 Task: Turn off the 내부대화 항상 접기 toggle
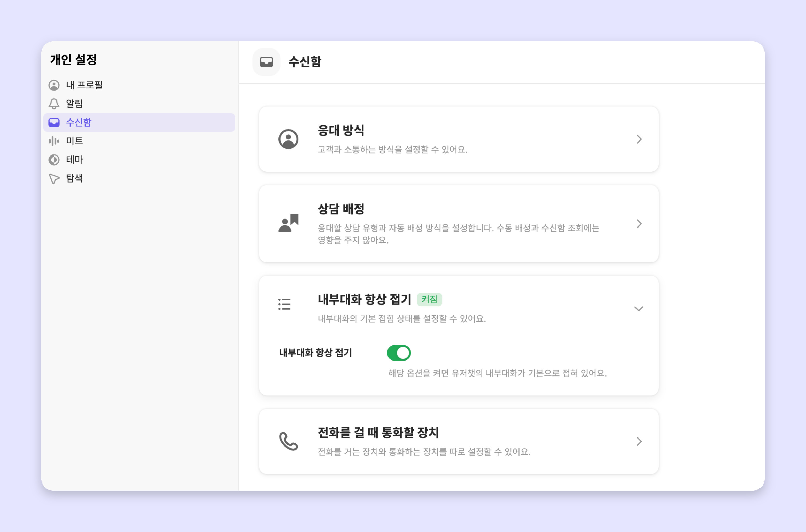point(399,353)
